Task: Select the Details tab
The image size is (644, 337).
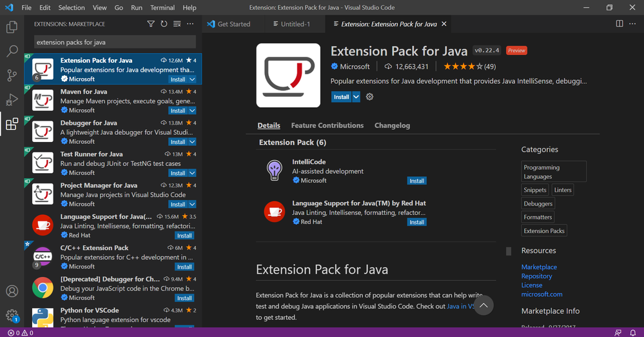Action: pyautogui.click(x=269, y=125)
